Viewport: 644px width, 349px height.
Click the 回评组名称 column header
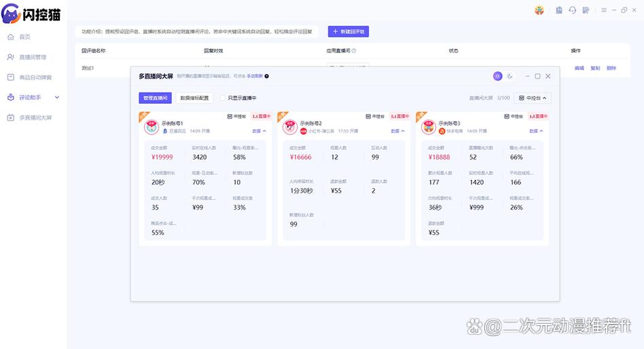[93, 51]
